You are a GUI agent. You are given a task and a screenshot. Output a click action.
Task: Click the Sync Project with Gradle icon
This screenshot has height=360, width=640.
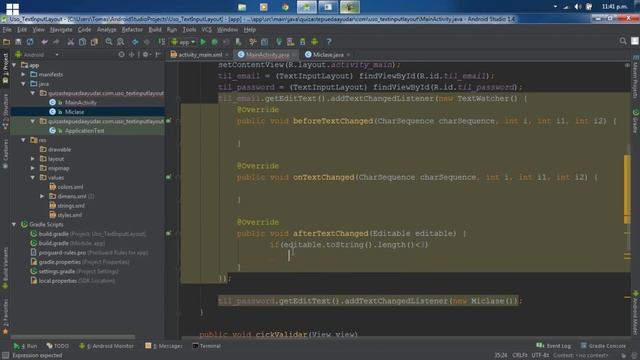pyautogui.click(x=279, y=42)
